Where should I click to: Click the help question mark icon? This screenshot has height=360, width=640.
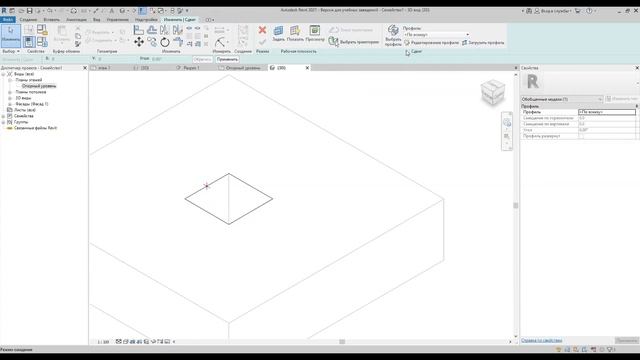[x=589, y=11]
